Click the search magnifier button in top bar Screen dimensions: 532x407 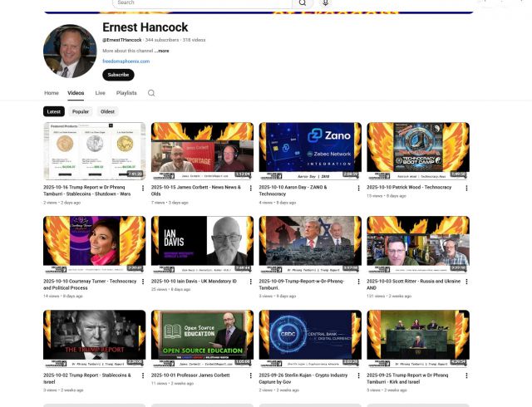pos(303,3)
